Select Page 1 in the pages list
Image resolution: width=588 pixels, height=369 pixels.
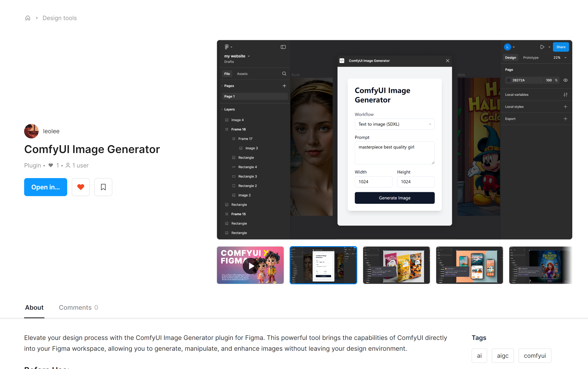(255, 96)
